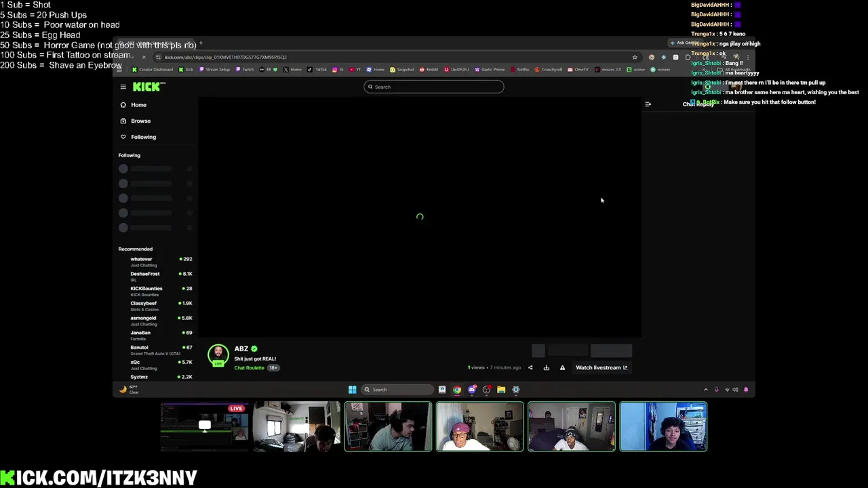Open the OmeTV bookmark

[578, 69]
